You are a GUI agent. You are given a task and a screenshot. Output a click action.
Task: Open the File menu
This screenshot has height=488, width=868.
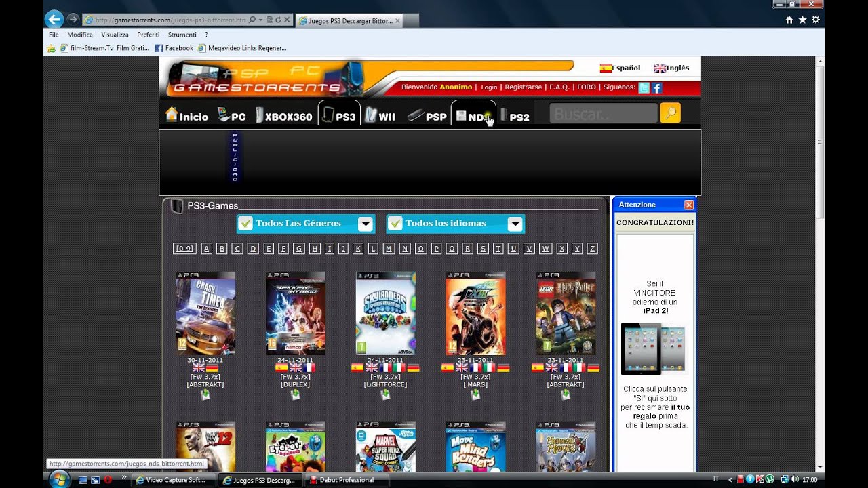(54, 35)
